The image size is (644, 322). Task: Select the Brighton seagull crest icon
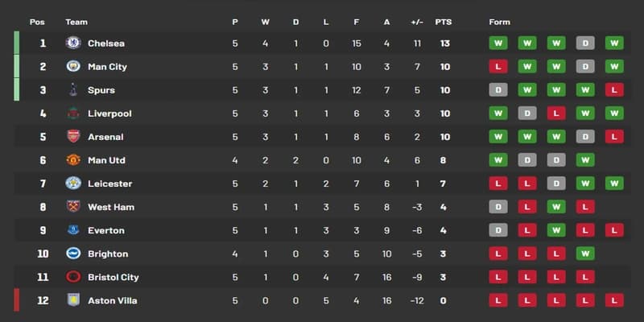click(73, 254)
